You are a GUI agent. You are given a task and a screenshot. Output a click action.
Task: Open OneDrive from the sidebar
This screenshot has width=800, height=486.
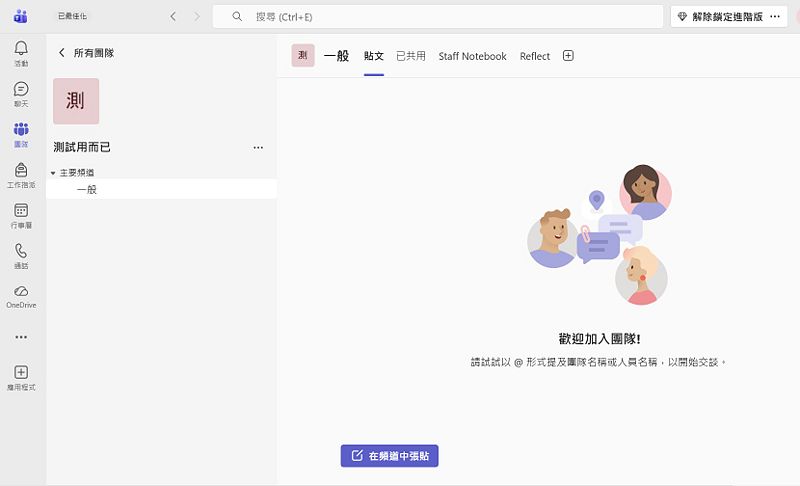point(21,295)
